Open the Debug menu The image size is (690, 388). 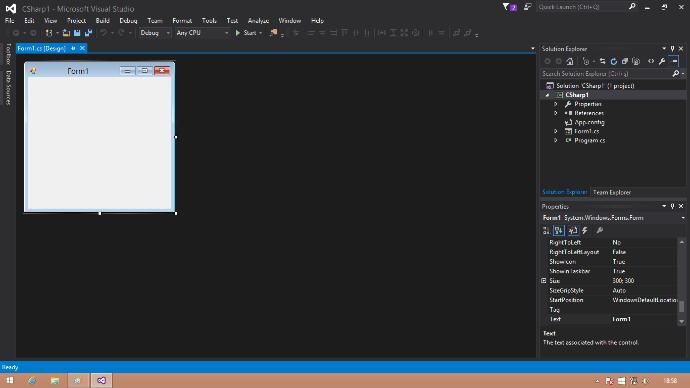128,21
